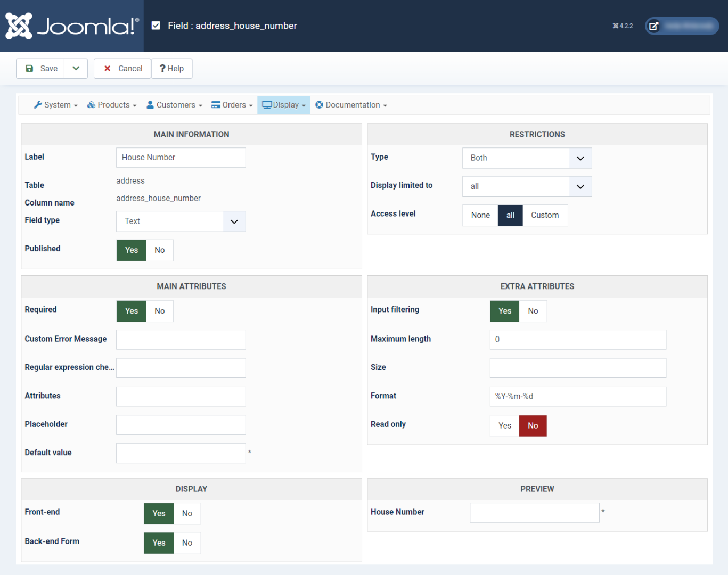The width and height of the screenshot is (728, 575).
Task: Set Required to Yes
Action: pos(132,311)
